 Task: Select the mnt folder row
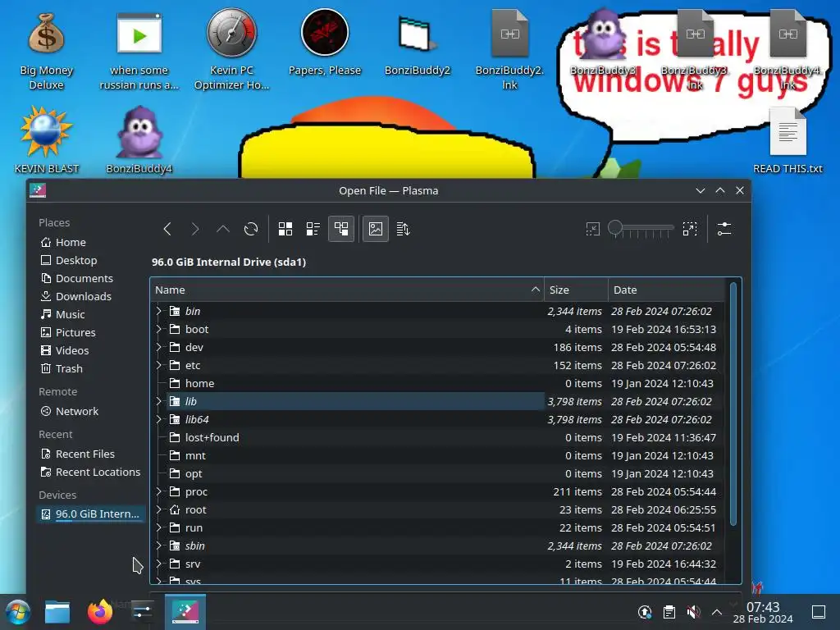tap(437, 455)
